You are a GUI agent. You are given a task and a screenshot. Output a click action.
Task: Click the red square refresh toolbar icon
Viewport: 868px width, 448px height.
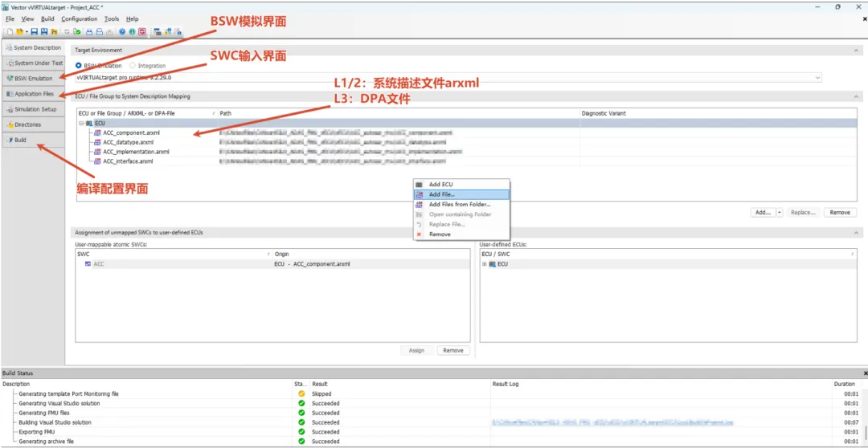pyautogui.click(x=142, y=32)
